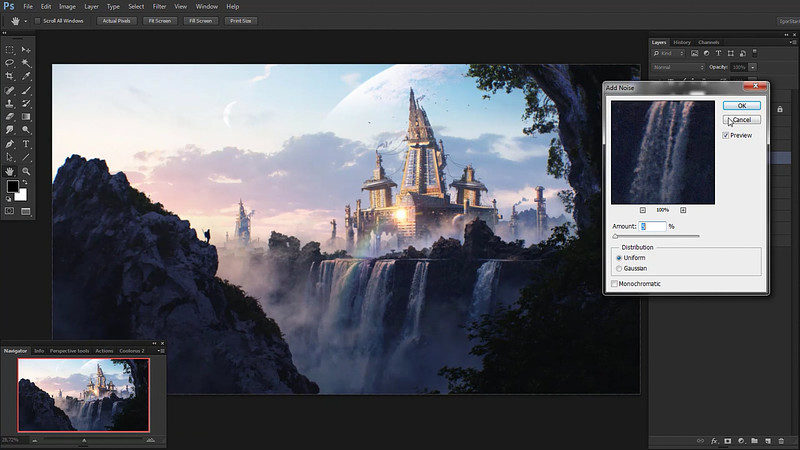
Task: Select the Lasso tool
Action: pyautogui.click(x=10, y=63)
